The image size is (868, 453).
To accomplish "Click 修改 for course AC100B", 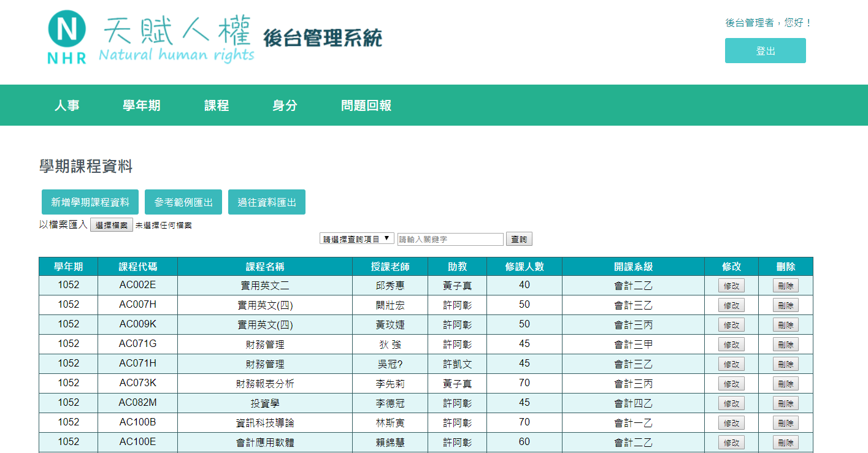I will [x=731, y=423].
